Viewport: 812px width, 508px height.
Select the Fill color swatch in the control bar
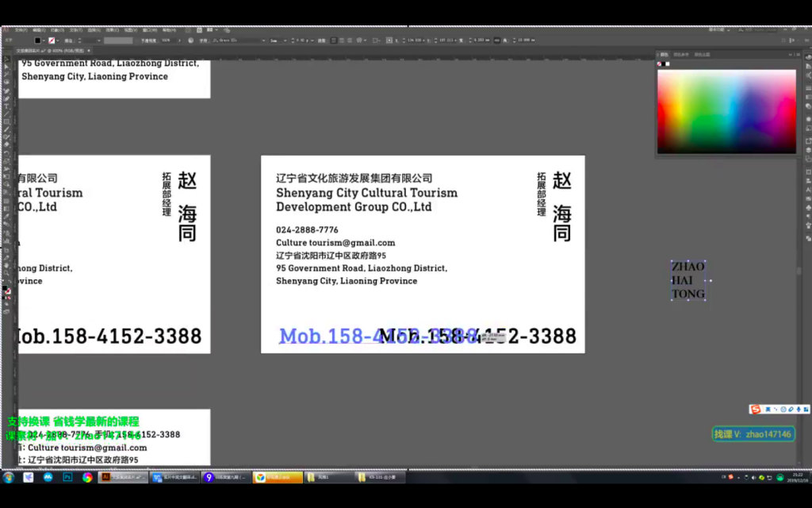36,39
